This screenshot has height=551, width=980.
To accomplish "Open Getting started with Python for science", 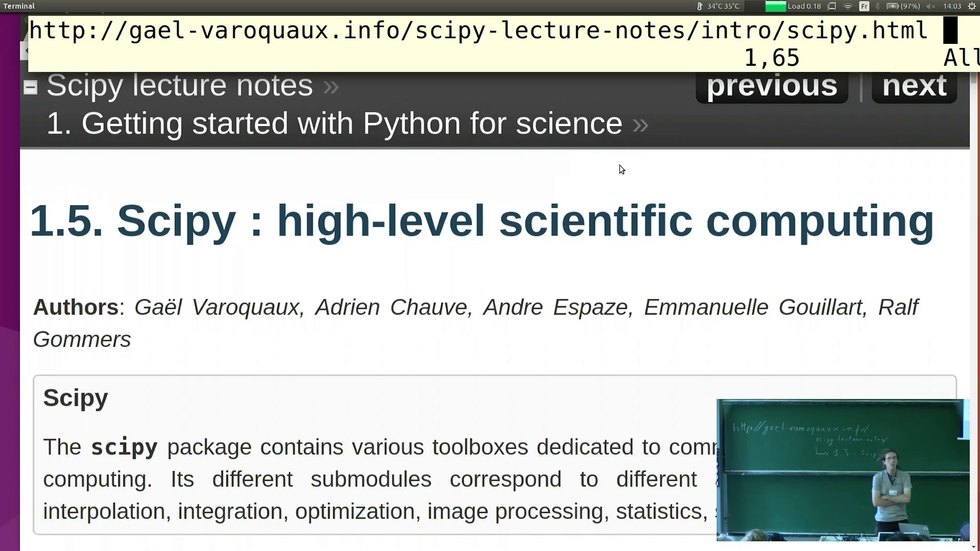I will point(334,123).
